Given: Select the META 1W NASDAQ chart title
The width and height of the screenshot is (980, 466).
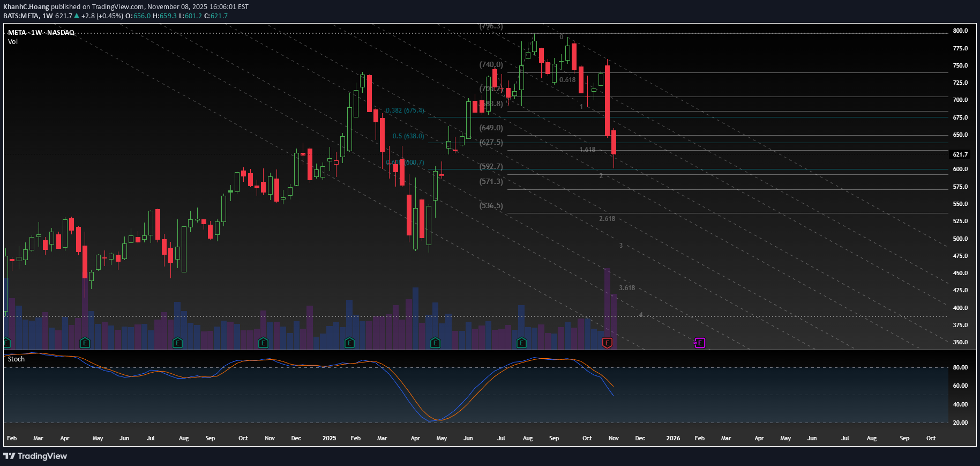Looking at the screenshot, I should [x=41, y=33].
